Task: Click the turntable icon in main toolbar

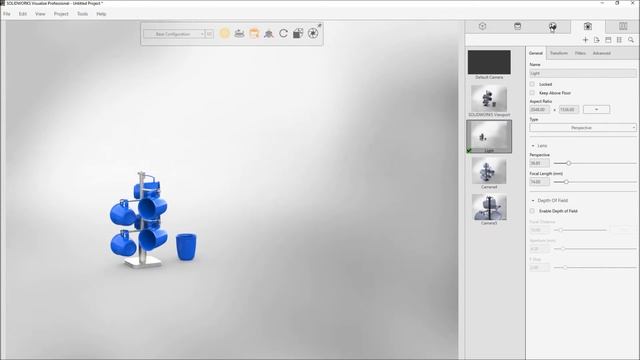Action: click(269, 34)
